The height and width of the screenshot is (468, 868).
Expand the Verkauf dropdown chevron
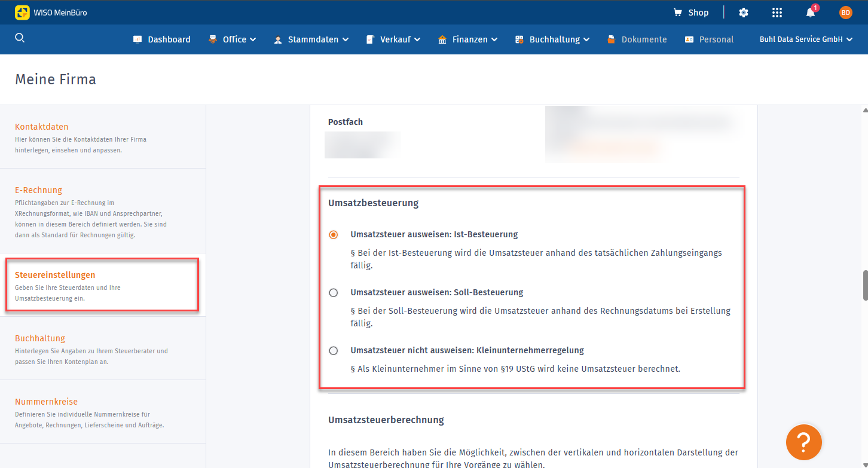(x=417, y=39)
